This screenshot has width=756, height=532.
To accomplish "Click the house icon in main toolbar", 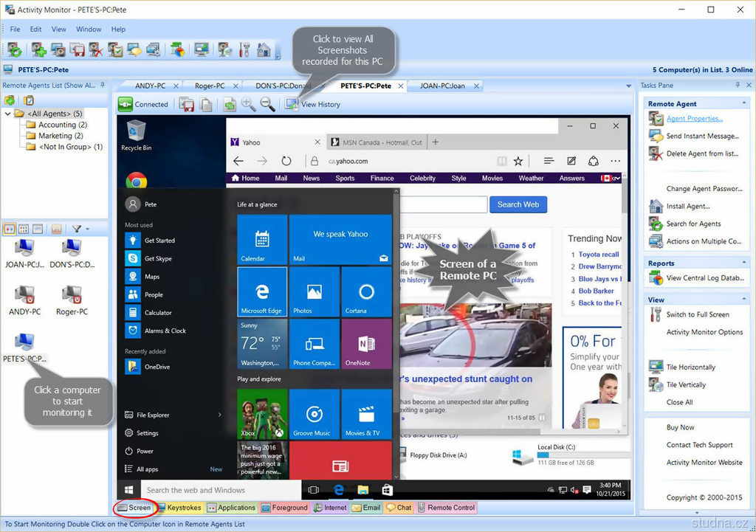I will click(x=264, y=49).
